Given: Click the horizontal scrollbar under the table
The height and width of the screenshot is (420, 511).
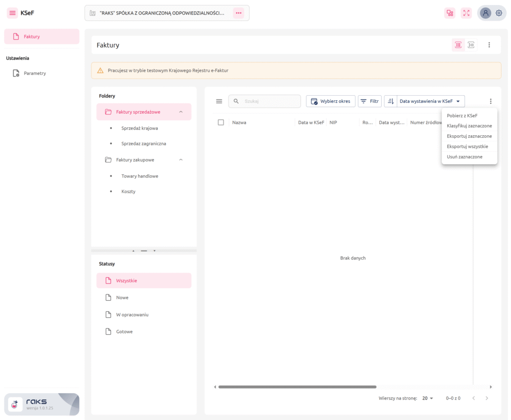Looking at the screenshot, I should coord(297,387).
